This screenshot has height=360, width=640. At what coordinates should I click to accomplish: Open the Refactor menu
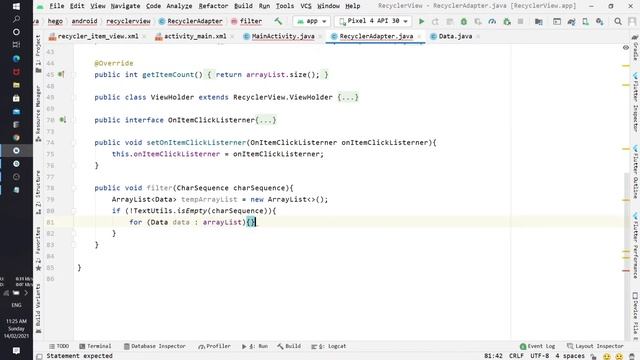[x=213, y=6]
